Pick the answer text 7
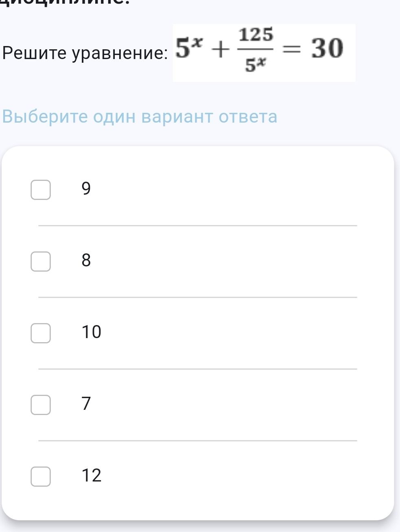 coord(86,403)
